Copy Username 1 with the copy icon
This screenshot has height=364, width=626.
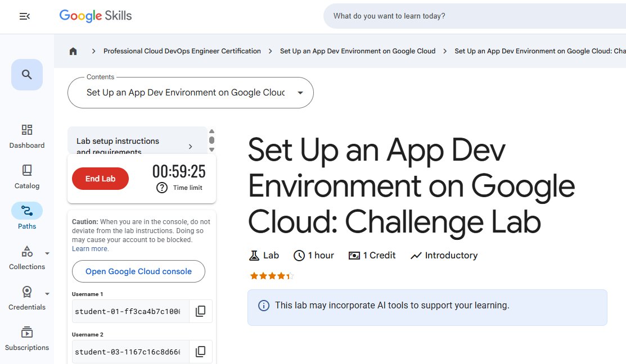tap(200, 311)
